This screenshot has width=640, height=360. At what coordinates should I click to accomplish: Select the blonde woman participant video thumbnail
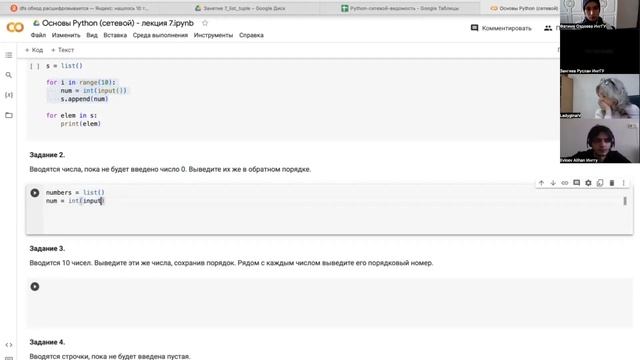click(600, 96)
